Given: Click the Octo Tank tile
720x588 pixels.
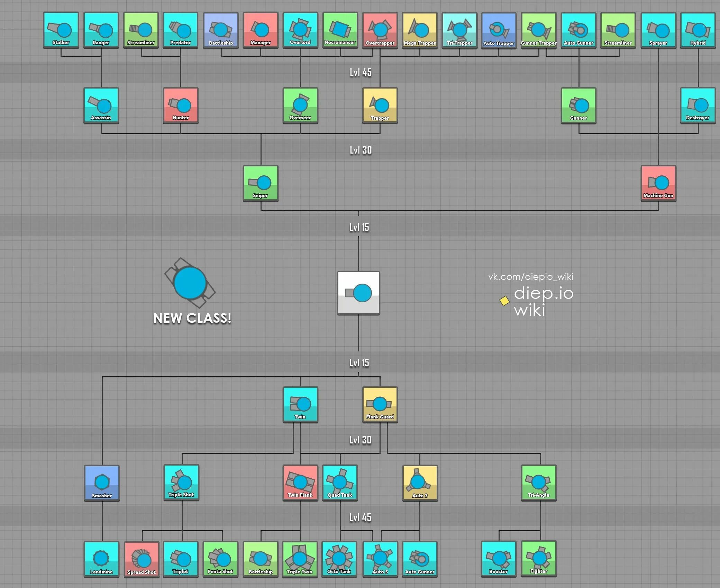Looking at the screenshot, I should pos(339,559).
